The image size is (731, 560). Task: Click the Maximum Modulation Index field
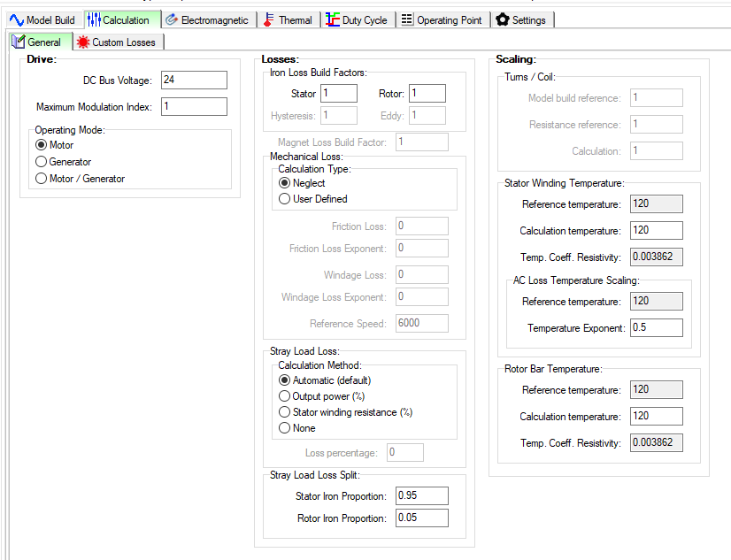click(195, 106)
